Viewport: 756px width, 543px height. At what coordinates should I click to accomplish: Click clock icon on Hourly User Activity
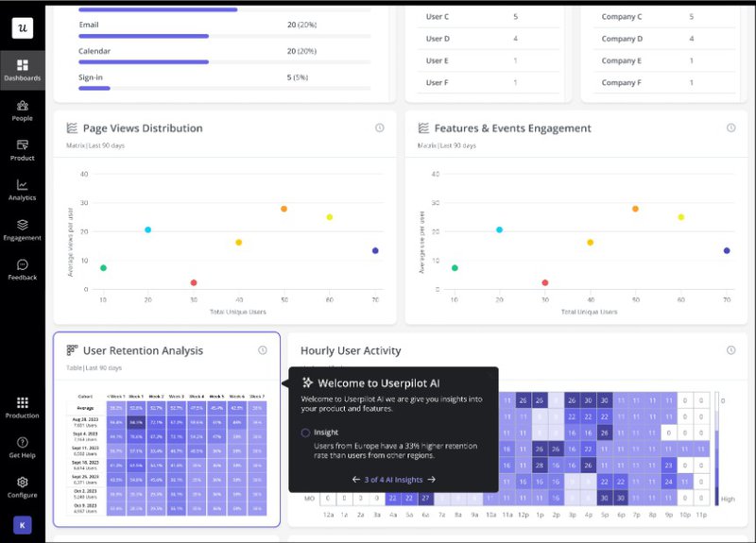coord(730,350)
